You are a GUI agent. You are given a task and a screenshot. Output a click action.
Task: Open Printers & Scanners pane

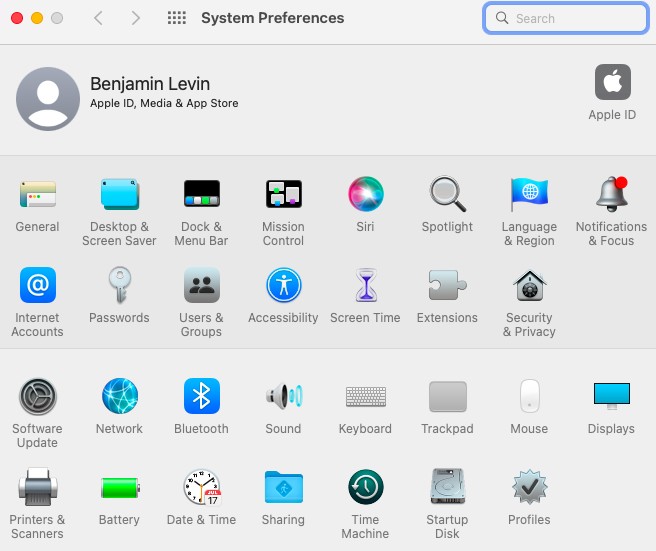tap(38, 487)
